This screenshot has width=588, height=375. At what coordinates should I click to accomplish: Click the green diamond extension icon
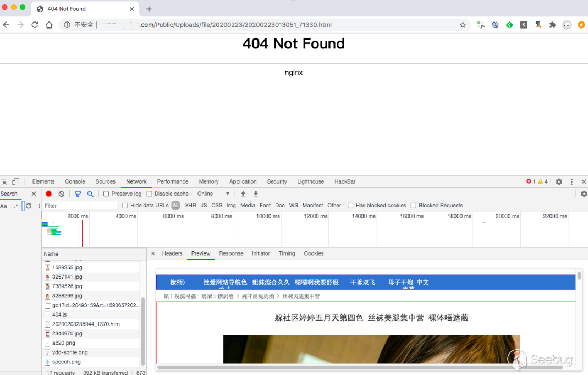pyautogui.click(x=509, y=25)
